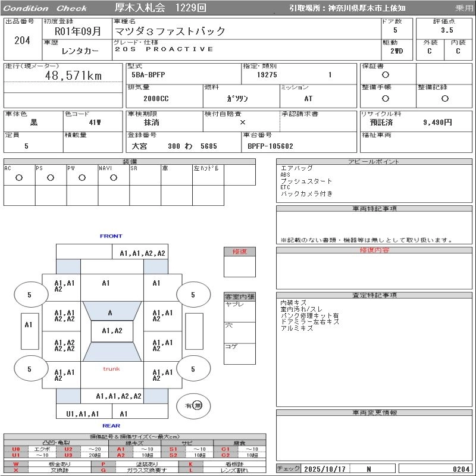Click the Condition Check header title
Viewport: 476px width, 476px height.
[x=45, y=8]
